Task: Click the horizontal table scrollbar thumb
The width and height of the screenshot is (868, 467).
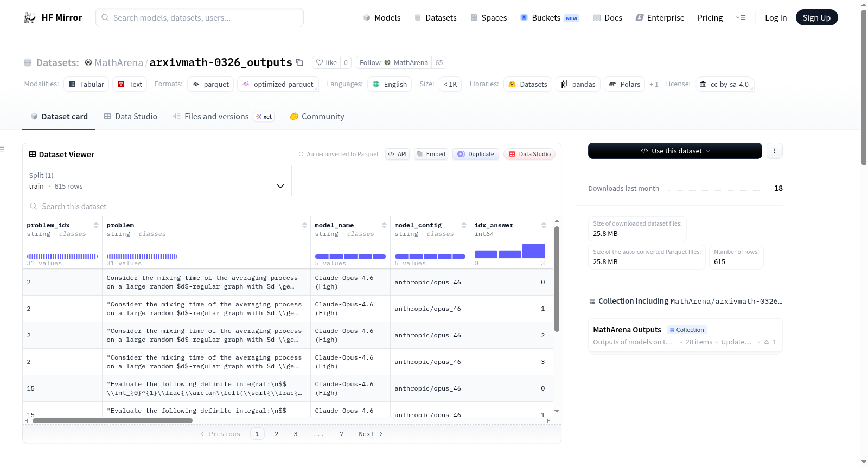Action: [112, 420]
